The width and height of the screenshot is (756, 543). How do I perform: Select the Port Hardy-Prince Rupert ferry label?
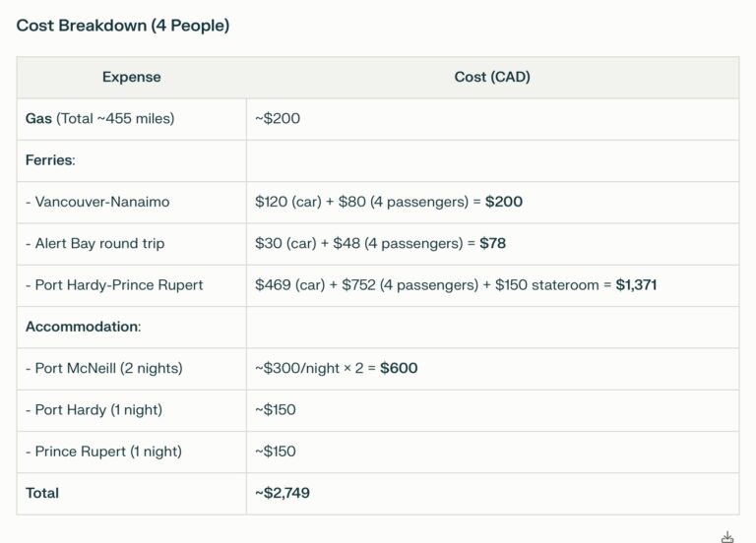tap(114, 285)
